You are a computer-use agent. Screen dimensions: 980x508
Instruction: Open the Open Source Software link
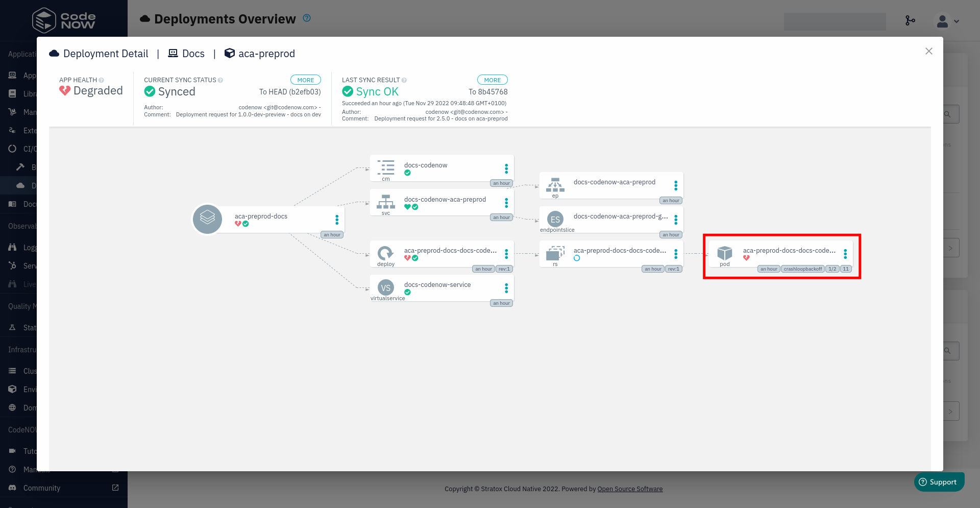click(x=630, y=489)
